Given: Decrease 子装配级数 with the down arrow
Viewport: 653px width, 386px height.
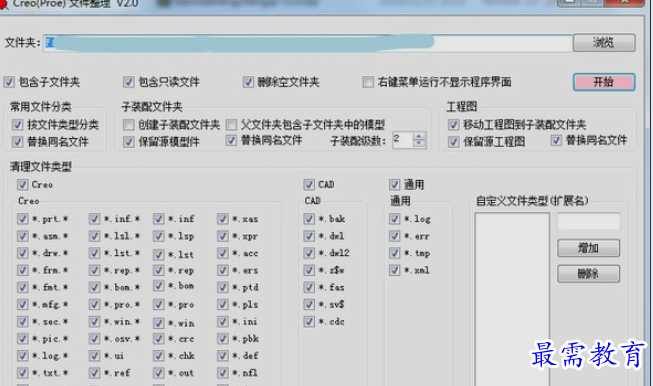Looking at the screenshot, I should click(x=419, y=143).
